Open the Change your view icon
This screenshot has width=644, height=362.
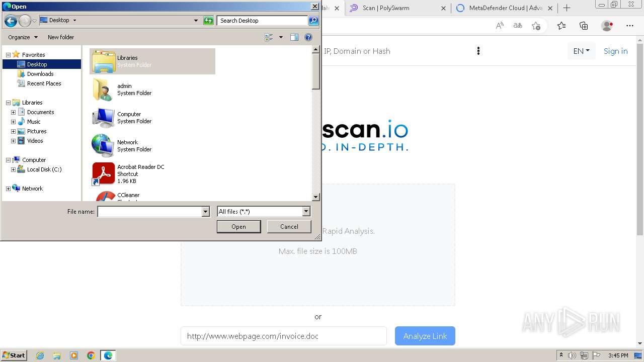pos(269,37)
